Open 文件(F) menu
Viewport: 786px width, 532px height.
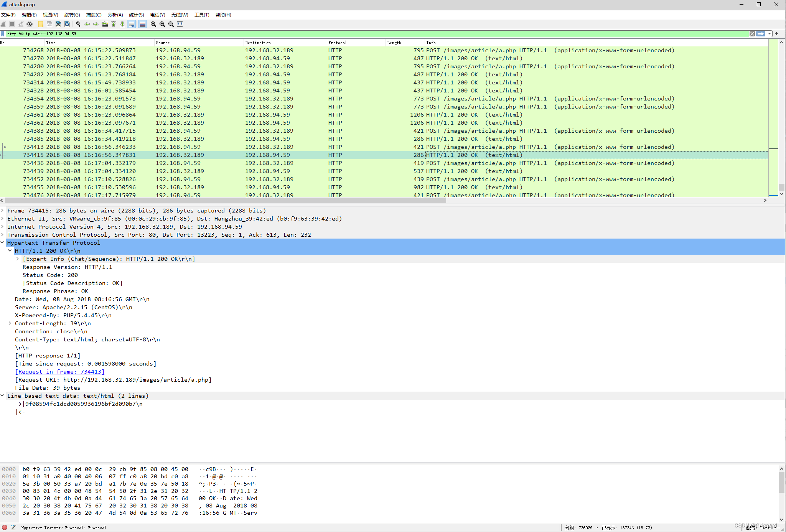coord(8,15)
